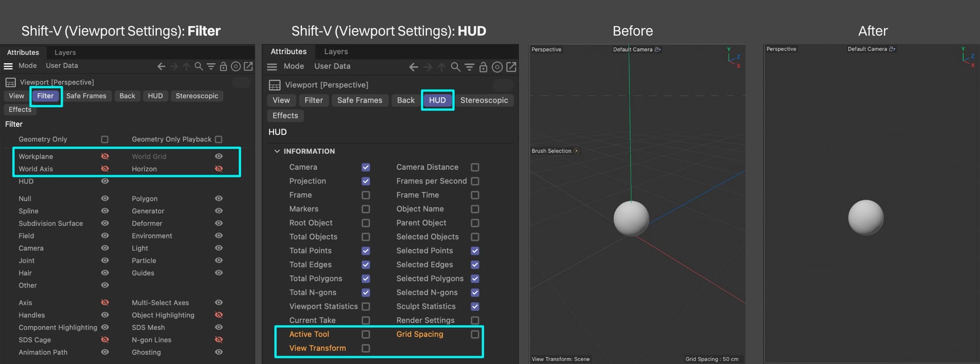Open User Data menu in middle panel
The height and width of the screenshot is (364, 980).
click(x=332, y=66)
